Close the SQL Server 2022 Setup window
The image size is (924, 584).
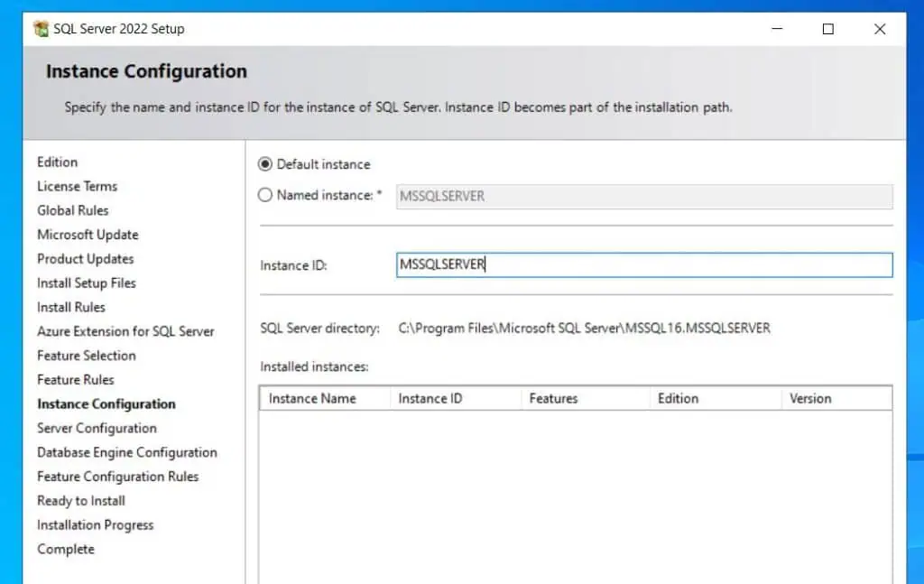click(880, 28)
